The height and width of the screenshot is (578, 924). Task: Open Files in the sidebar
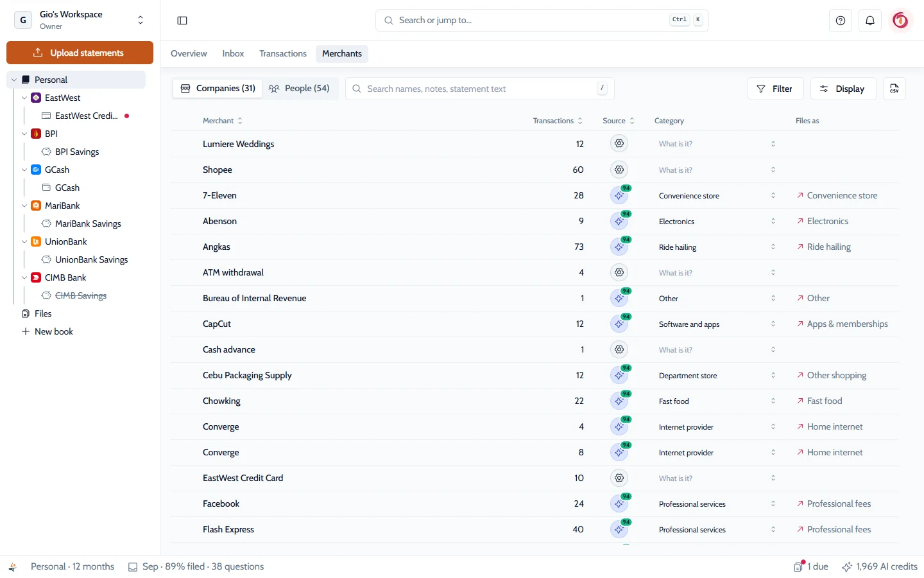pyautogui.click(x=43, y=313)
